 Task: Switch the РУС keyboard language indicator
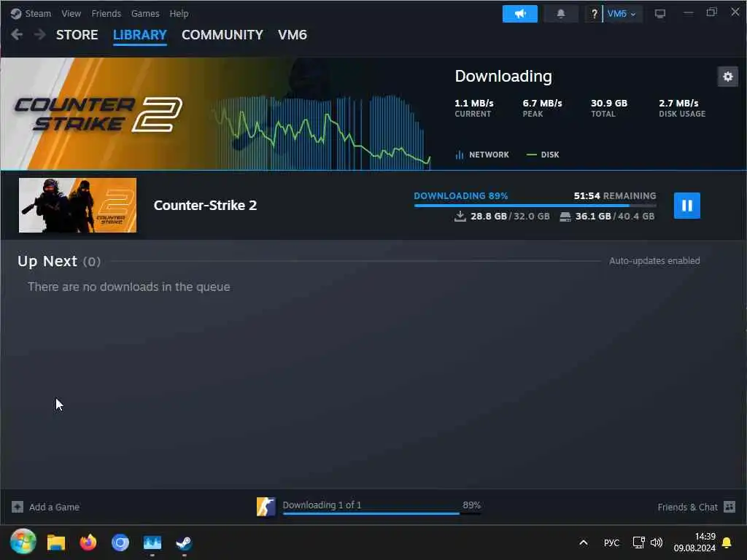[x=611, y=542]
